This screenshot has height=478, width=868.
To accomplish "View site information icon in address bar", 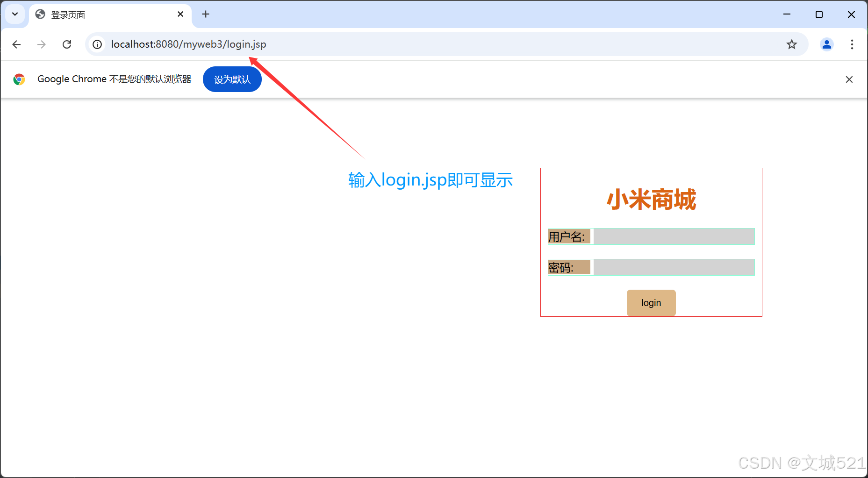I will [x=97, y=44].
